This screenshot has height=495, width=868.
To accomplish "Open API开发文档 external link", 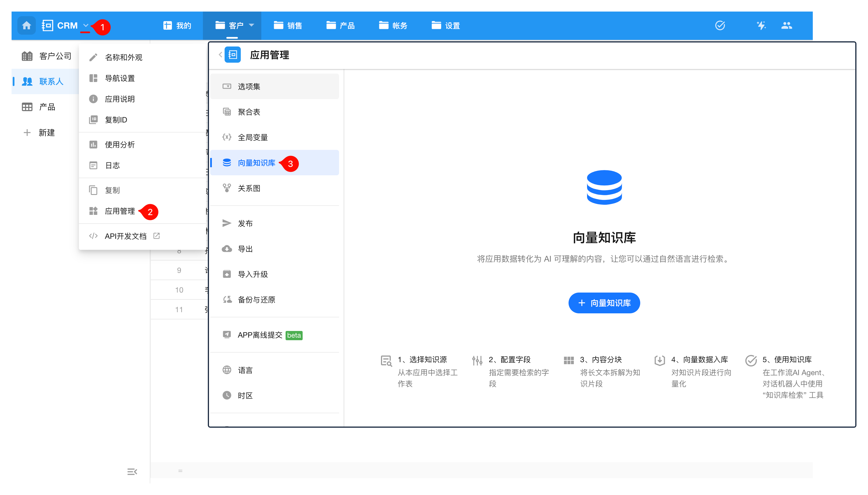I will [125, 236].
